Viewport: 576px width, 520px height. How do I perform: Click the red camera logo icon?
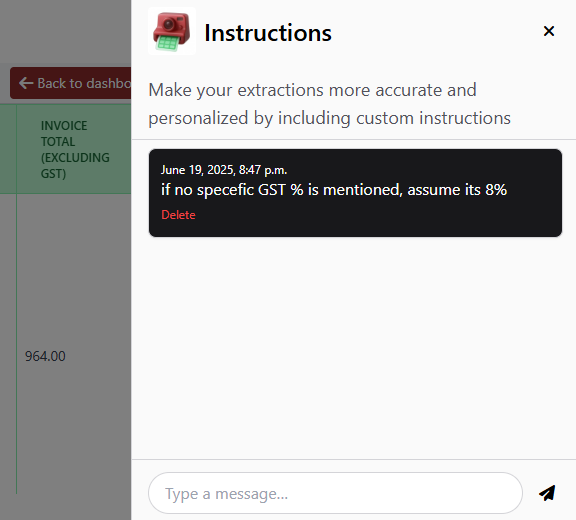[172, 31]
